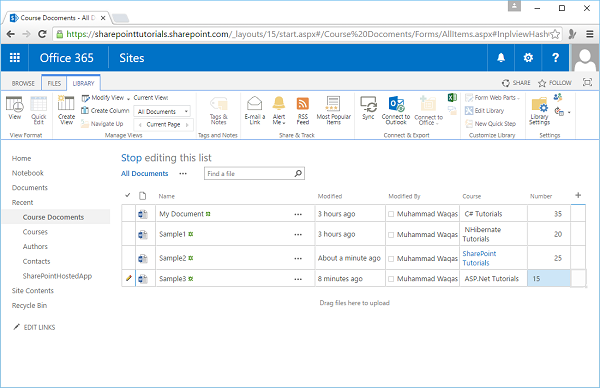Toggle select-all check mark in header

128,196
